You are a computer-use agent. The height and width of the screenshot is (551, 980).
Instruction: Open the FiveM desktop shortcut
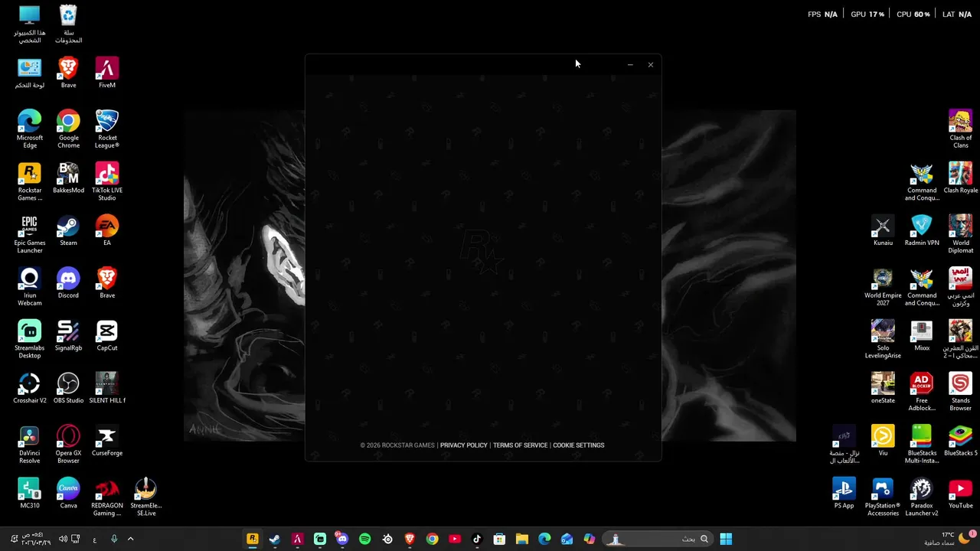107,73
